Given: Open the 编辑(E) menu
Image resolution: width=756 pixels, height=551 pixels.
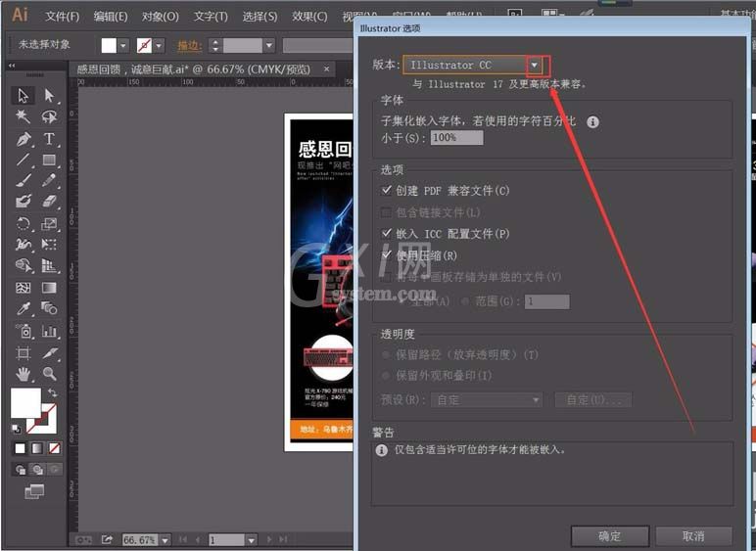Looking at the screenshot, I should click(111, 17).
